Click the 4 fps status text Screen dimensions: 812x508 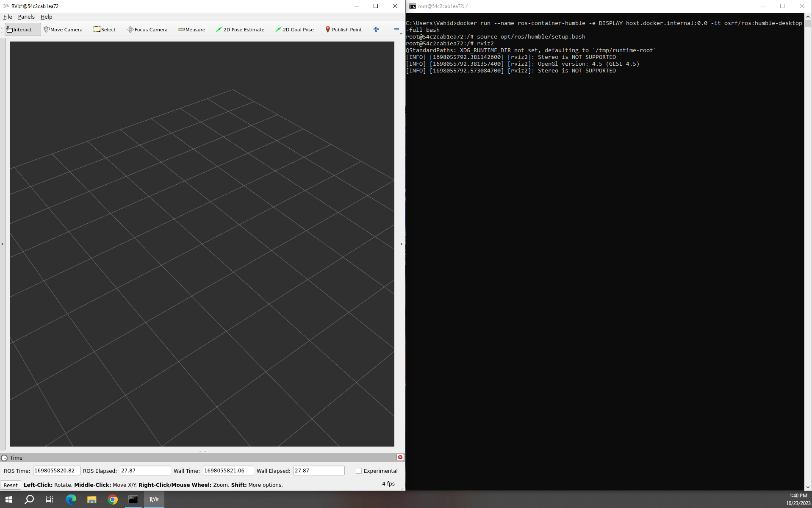[388, 484]
